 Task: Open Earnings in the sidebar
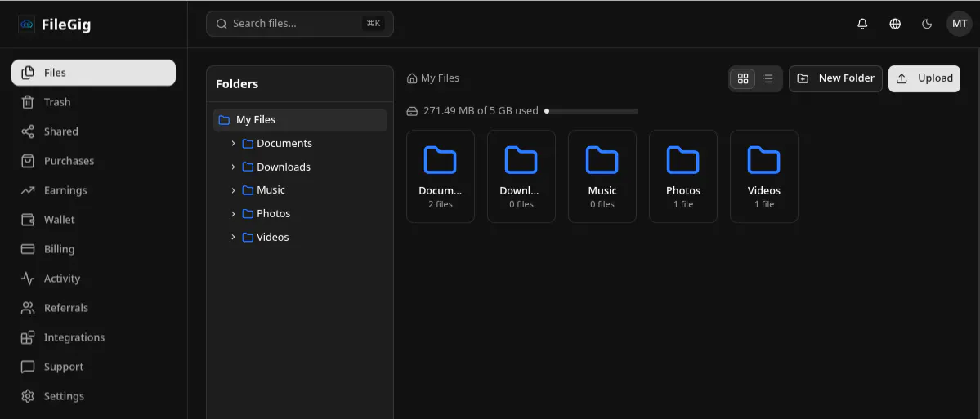pos(94,189)
